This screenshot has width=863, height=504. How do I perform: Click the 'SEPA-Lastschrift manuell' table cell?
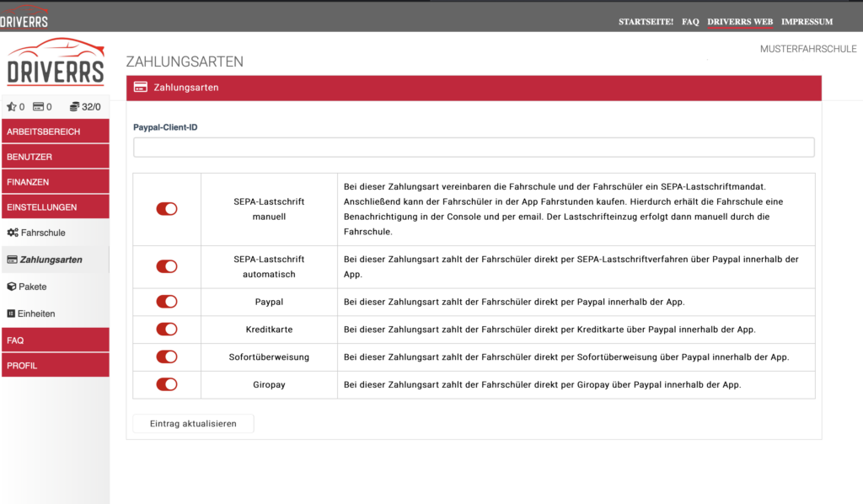[x=269, y=209]
